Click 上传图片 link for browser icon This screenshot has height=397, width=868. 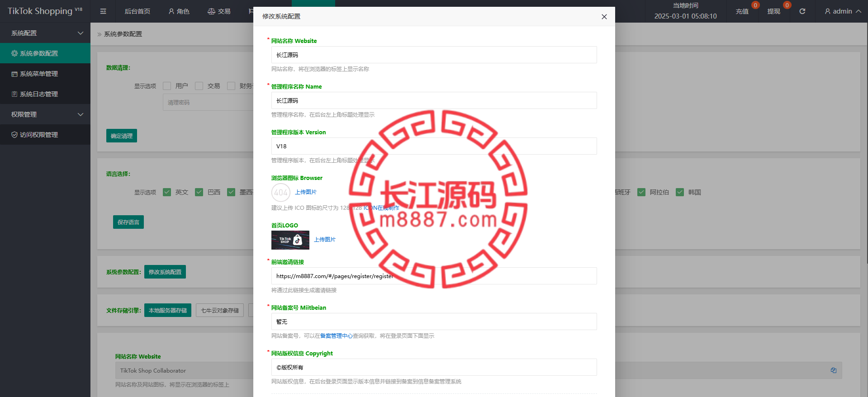[x=306, y=192]
